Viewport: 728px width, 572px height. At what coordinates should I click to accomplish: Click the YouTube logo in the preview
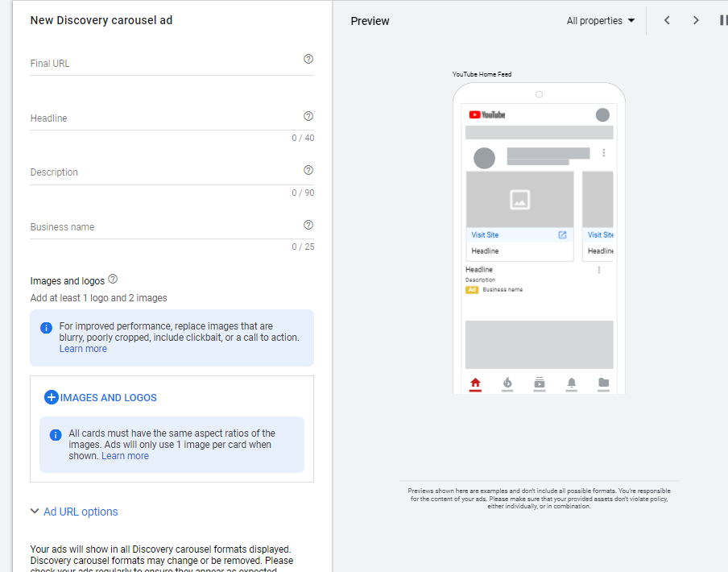tap(489, 114)
